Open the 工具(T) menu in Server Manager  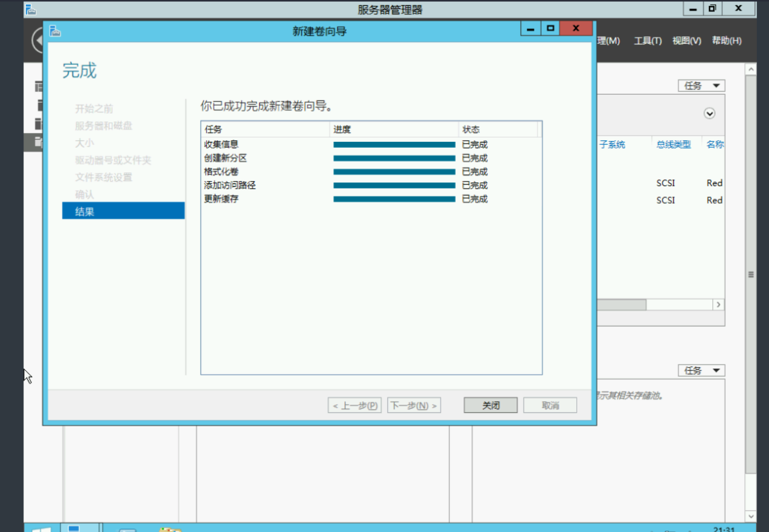(x=648, y=41)
